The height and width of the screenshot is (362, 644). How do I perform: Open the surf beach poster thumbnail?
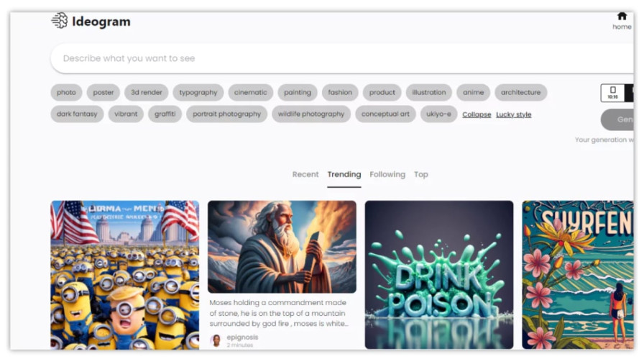point(578,275)
